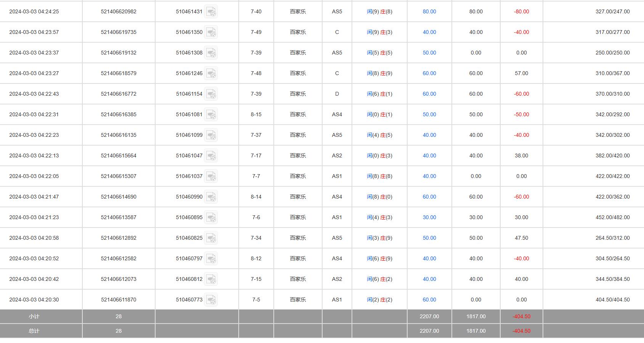Click result 闲(9) 庄(8) cell
The image size is (644, 343).
[379, 11]
